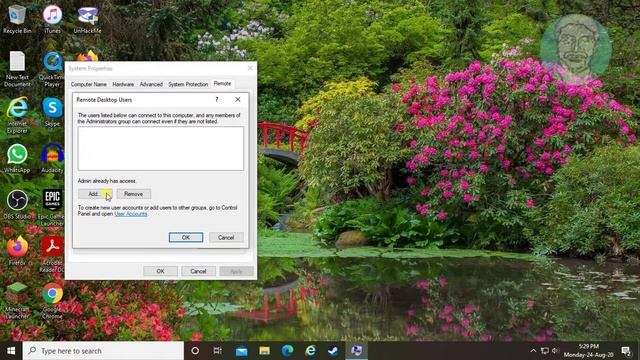
Task: Switch to the System Protection tab
Action: pyautogui.click(x=188, y=84)
